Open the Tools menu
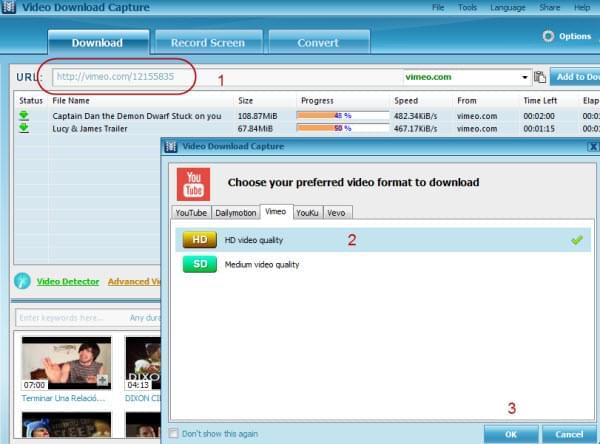Screen dimensions: 600x444 [x=467, y=7]
